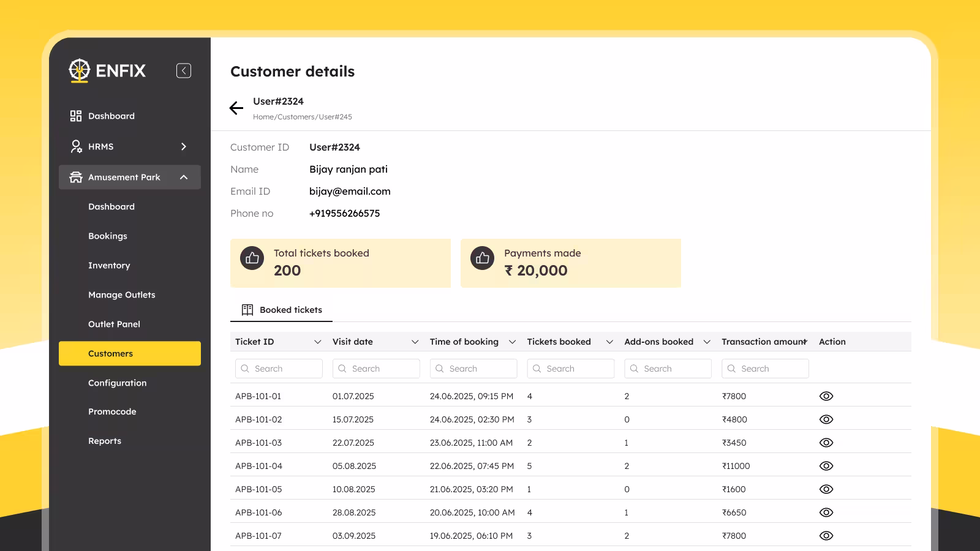Image resolution: width=980 pixels, height=551 pixels.
Task: Click the email bijay@email.com
Action: 350,191
